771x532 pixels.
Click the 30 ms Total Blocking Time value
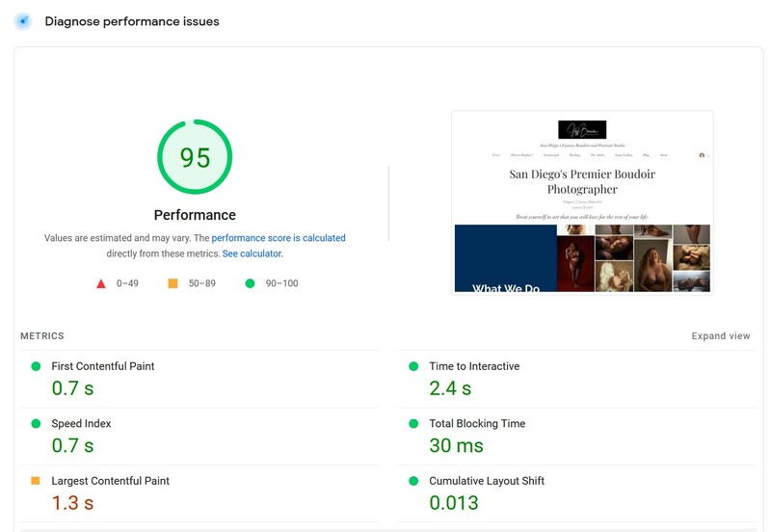tap(456, 445)
